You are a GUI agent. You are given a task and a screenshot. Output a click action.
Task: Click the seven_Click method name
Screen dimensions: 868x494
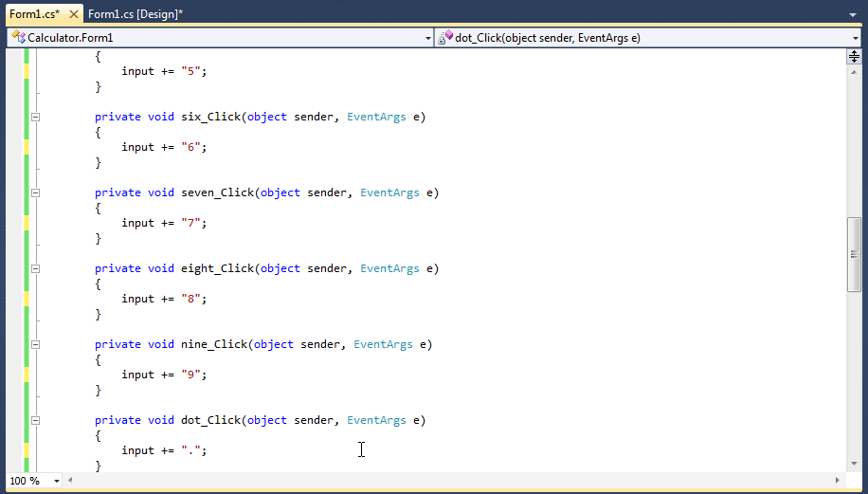(218, 192)
